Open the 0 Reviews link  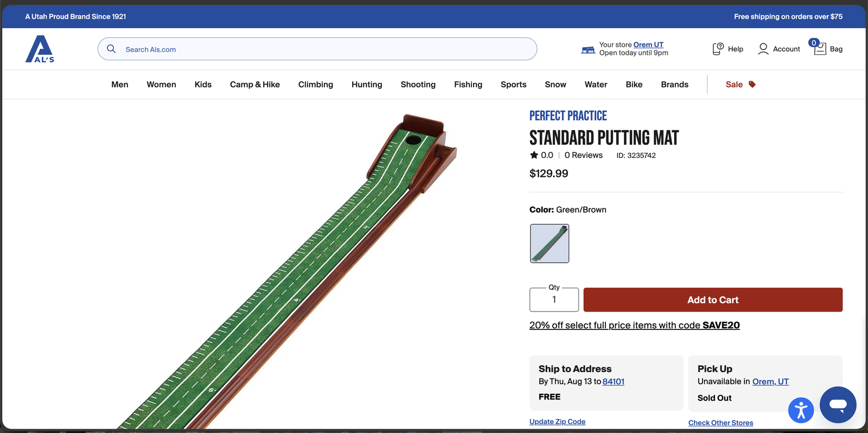coord(584,155)
